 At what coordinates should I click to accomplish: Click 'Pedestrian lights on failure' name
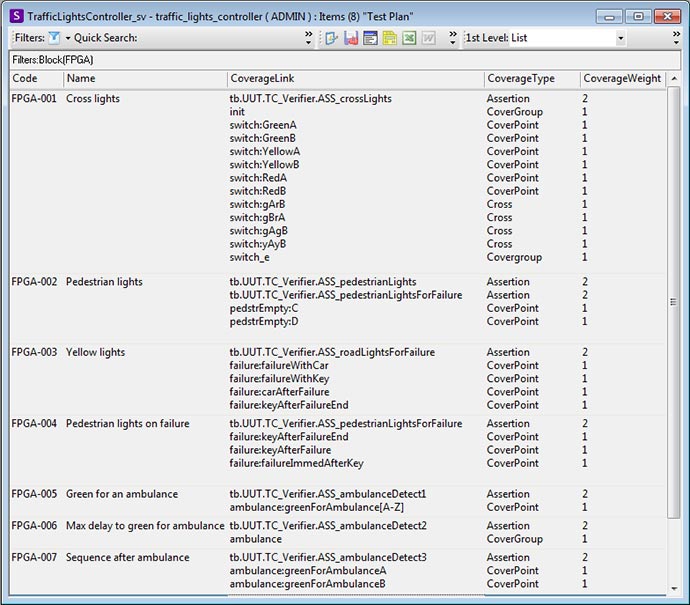pyautogui.click(x=128, y=423)
